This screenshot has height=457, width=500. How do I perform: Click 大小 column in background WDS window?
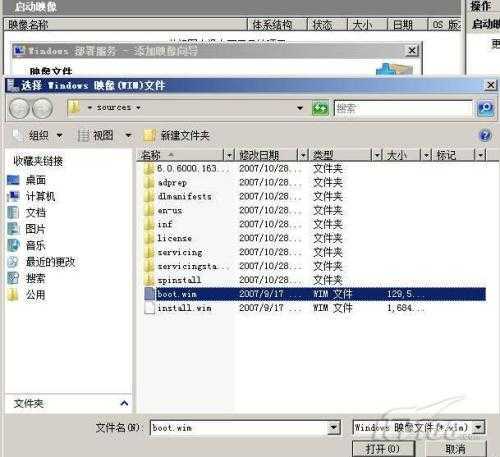[x=367, y=25]
